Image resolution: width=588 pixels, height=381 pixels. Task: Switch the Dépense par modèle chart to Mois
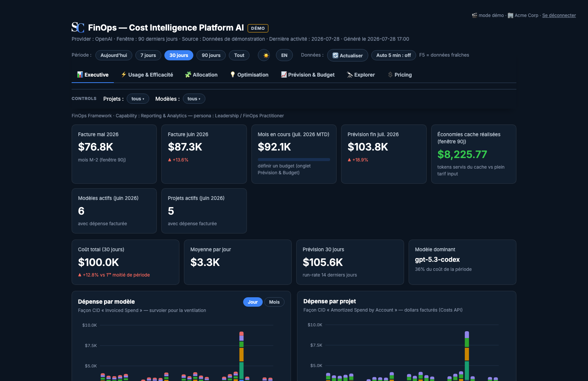click(x=274, y=302)
